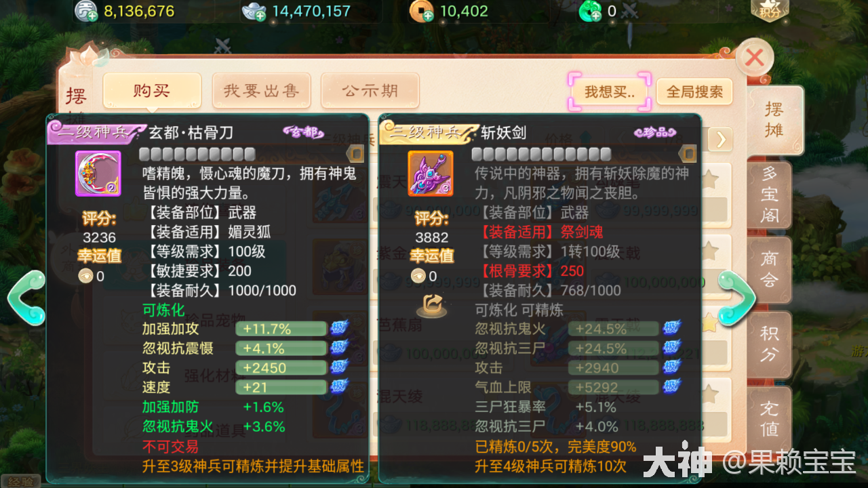Show next item with right green arrow

point(737,297)
